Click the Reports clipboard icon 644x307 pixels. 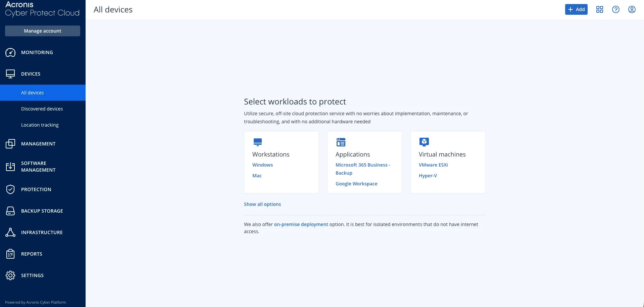pyautogui.click(x=10, y=254)
